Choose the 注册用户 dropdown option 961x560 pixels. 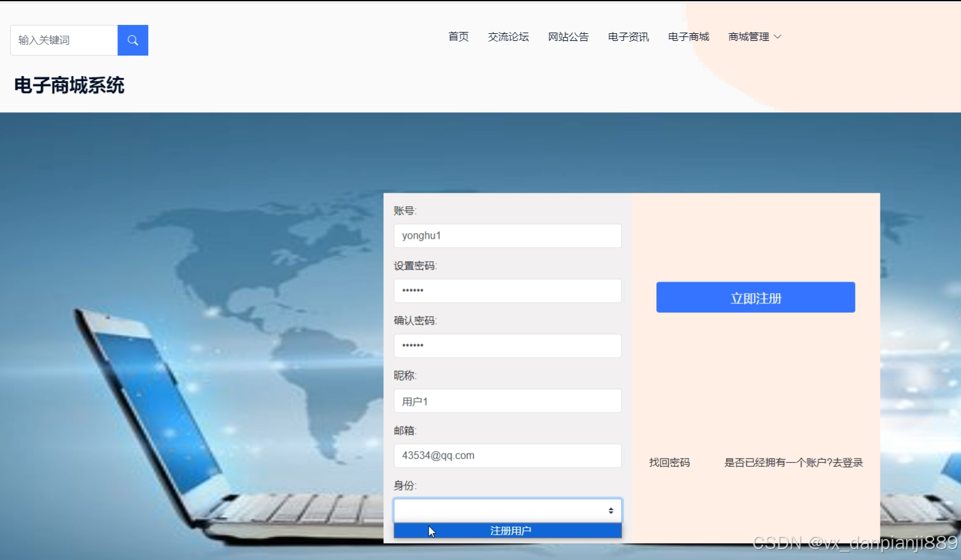(508, 531)
